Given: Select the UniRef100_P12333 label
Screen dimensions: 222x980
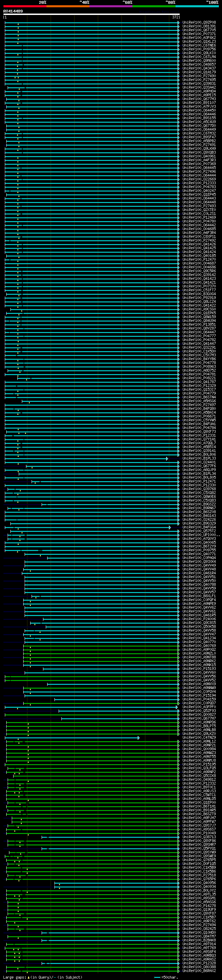Looking at the screenshot, I should [199, 183].
